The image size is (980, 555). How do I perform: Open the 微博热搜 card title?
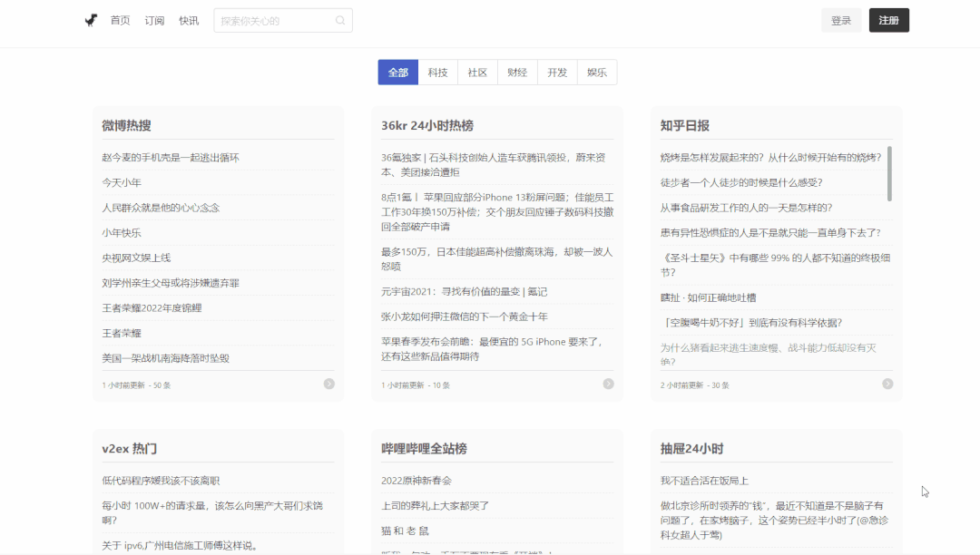pos(126,125)
